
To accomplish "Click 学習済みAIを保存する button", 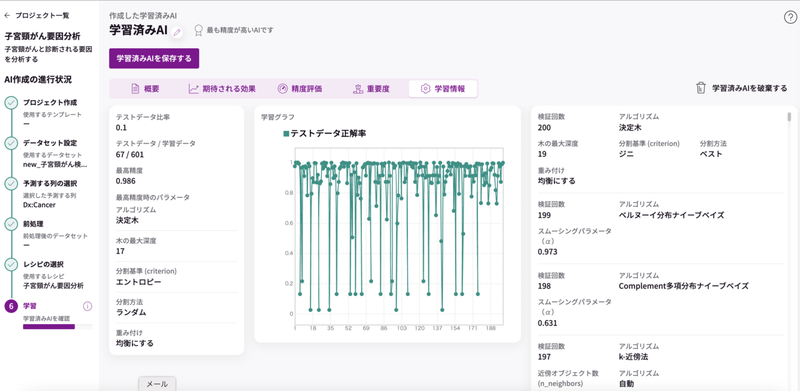I will click(x=154, y=59).
